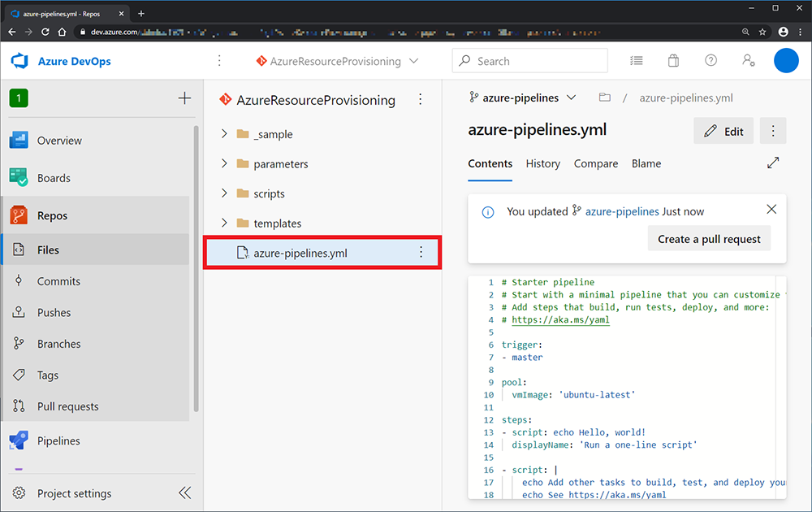Screen dimensions: 812x512
Task: Click the 'trigger:' code line
Action: tap(522, 345)
